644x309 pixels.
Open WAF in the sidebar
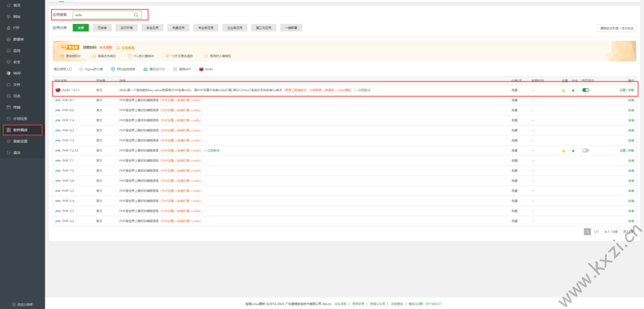(16, 73)
